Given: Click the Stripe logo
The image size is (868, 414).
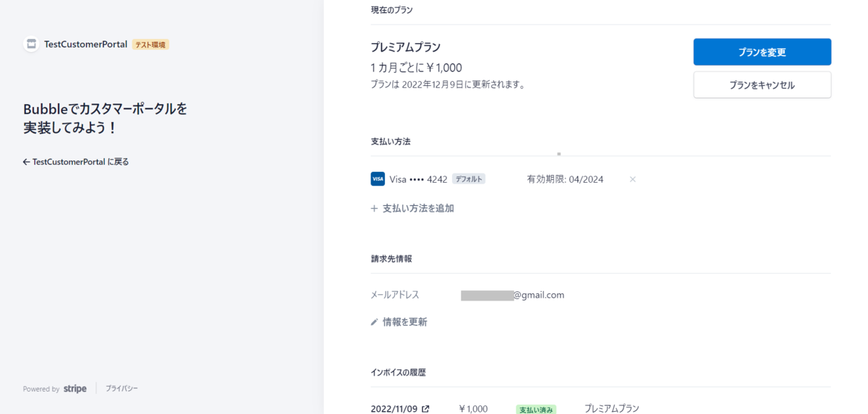Looking at the screenshot, I should (x=75, y=389).
